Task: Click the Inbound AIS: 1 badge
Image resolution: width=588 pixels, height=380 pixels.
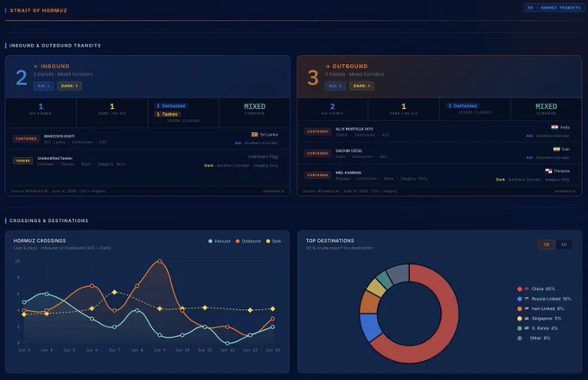Action: 43,85
